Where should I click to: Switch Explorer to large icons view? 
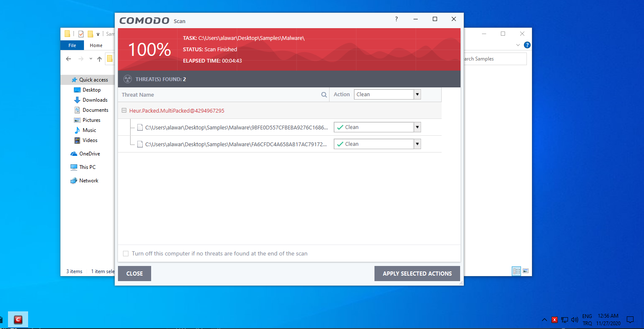[526, 271]
